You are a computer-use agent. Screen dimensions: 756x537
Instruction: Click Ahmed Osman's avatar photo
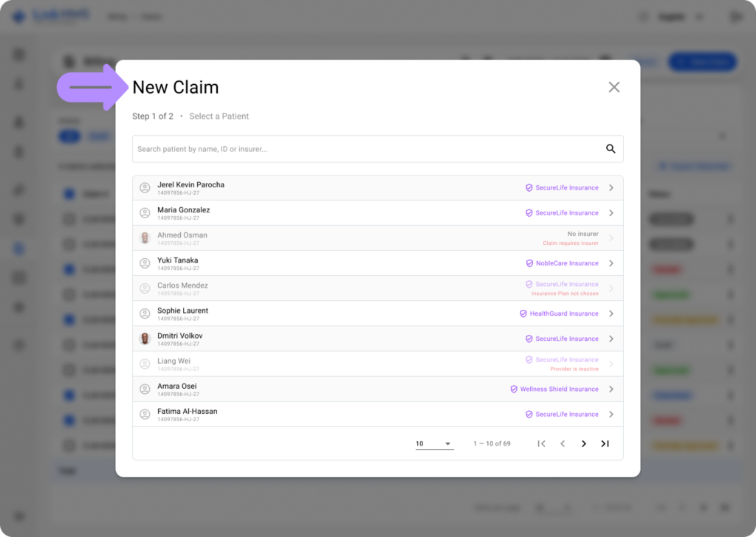[145, 238]
